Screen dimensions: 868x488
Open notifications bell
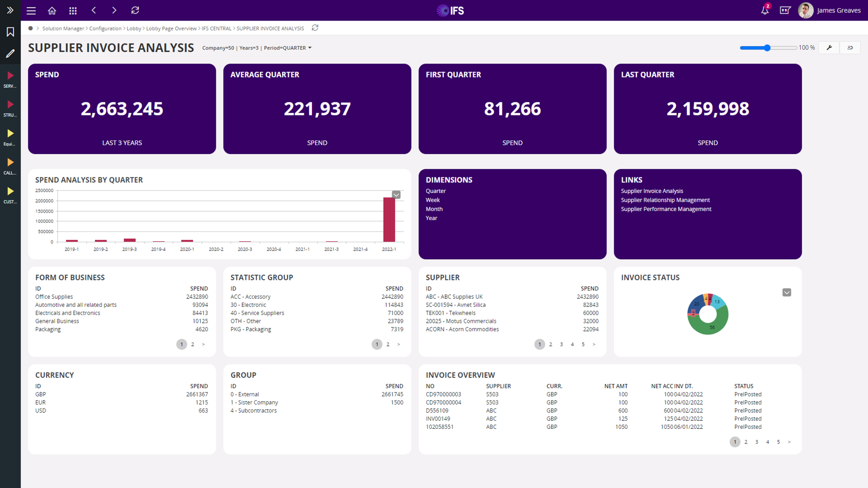[x=765, y=10]
